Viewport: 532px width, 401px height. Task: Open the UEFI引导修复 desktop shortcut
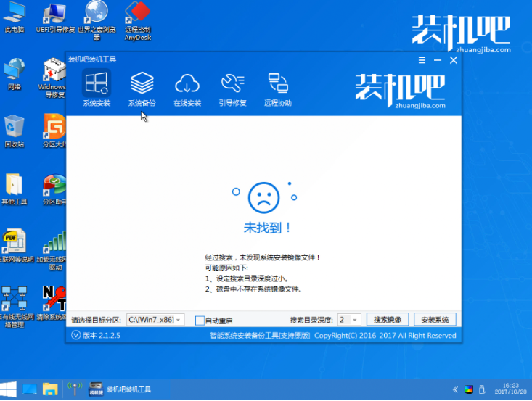54,18
